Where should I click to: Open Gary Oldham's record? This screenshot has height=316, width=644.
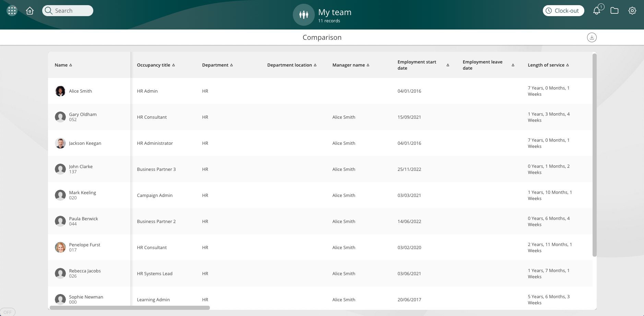pos(83,114)
